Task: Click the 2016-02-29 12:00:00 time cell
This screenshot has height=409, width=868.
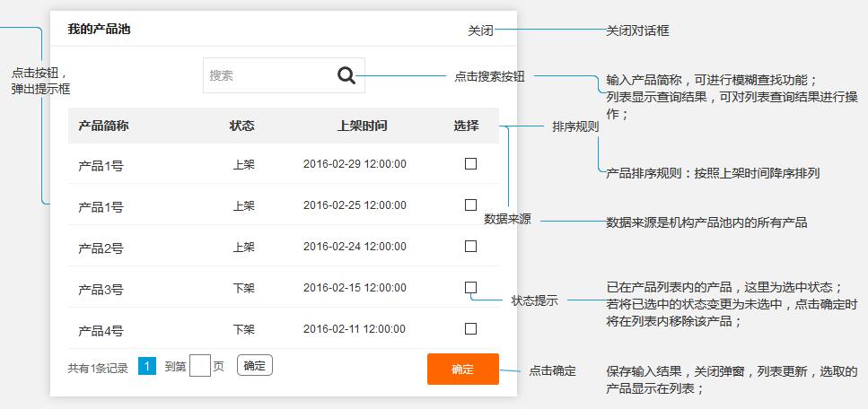Action: pyautogui.click(x=355, y=164)
